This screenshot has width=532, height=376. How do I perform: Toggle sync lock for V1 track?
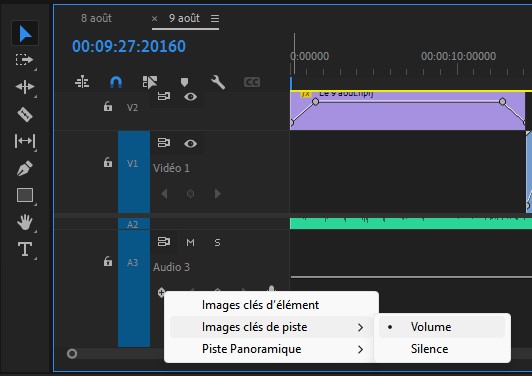pyautogui.click(x=164, y=143)
